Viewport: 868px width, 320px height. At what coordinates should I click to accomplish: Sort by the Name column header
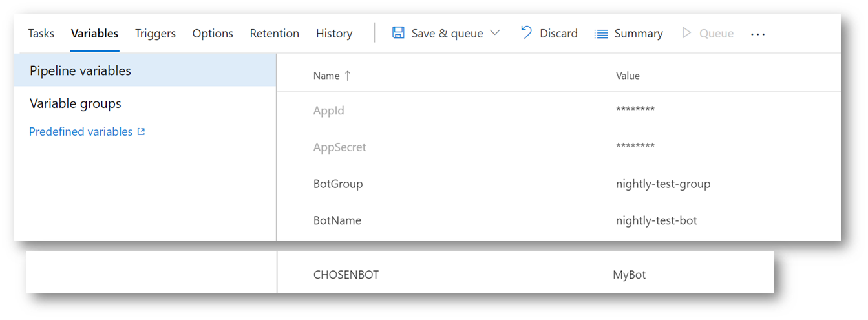(326, 76)
